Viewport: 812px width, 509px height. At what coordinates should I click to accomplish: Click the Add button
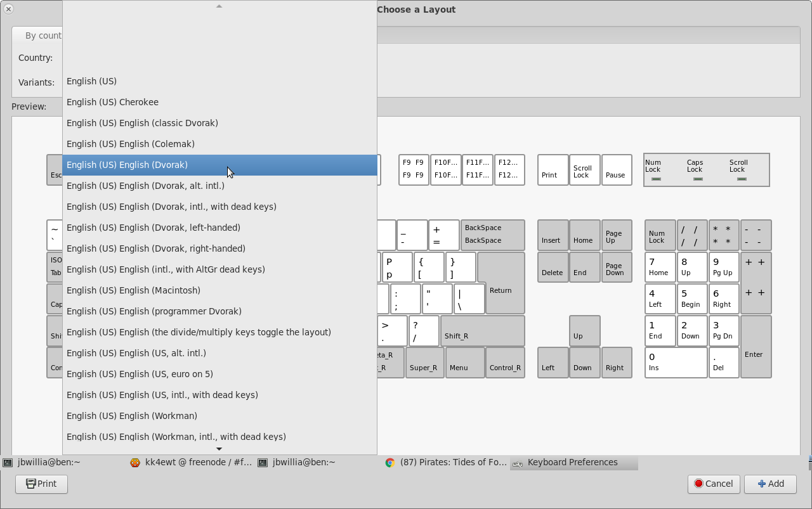[x=770, y=484]
